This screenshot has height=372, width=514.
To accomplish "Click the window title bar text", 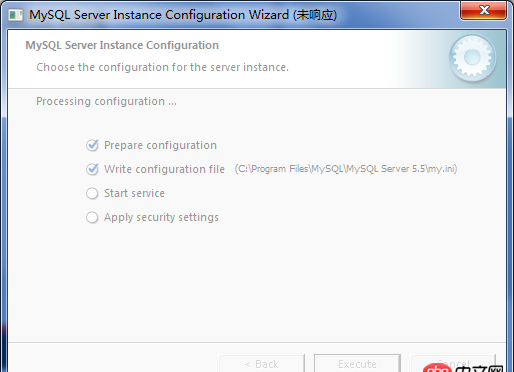I will [183, 15].
